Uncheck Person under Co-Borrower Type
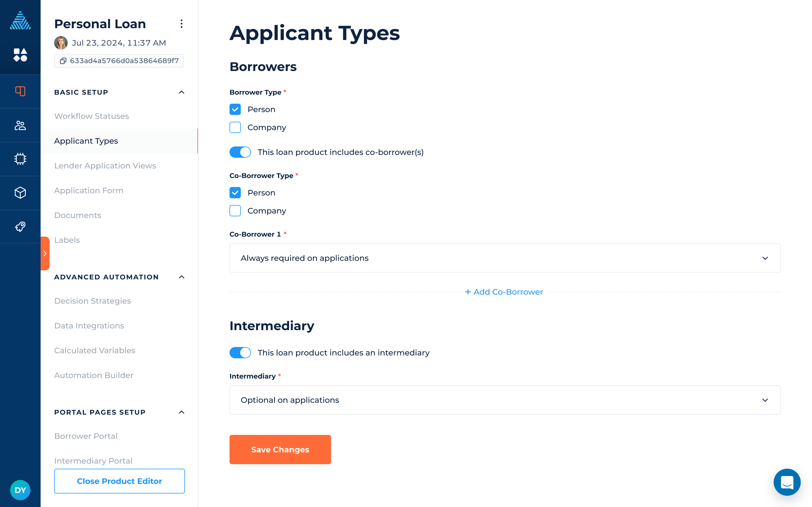 click(x=235, y=193)
